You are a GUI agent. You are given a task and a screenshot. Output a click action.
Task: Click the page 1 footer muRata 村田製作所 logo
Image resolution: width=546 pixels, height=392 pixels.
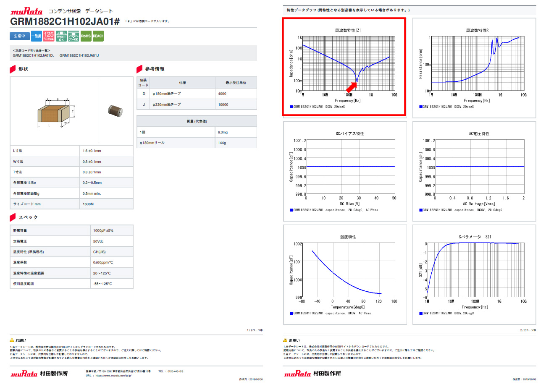pyautogui.click(x=39, y=374)
